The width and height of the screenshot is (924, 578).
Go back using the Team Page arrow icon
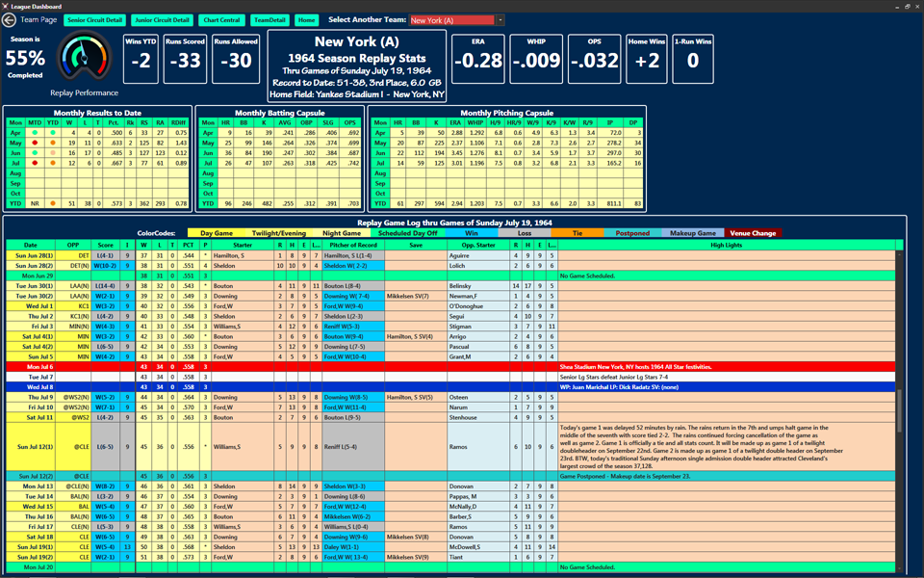click(x=9, y=20)
